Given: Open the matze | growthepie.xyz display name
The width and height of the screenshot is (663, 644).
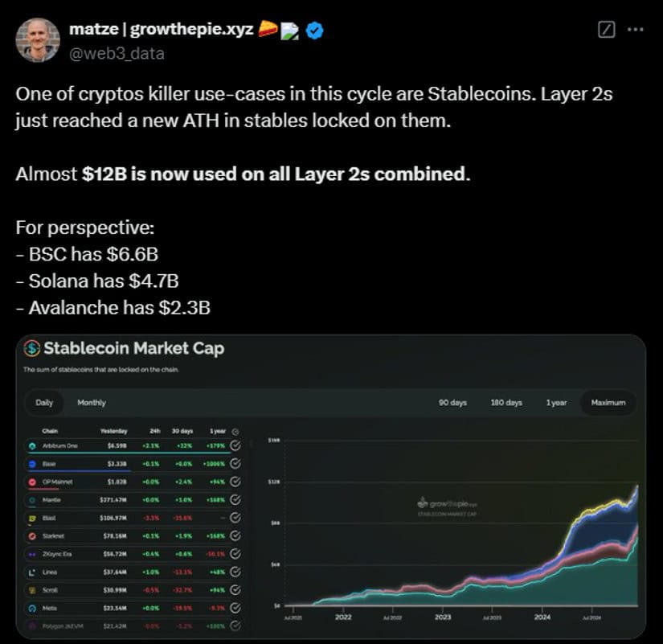Looking at the screenshot, I should (x=161, y=29).
